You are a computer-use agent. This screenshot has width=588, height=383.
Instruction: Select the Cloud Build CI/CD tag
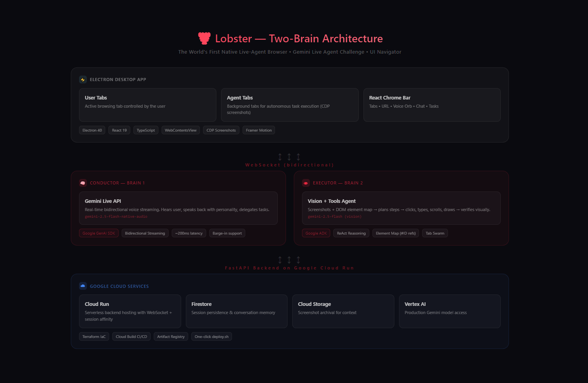click(x=131, y=336)
